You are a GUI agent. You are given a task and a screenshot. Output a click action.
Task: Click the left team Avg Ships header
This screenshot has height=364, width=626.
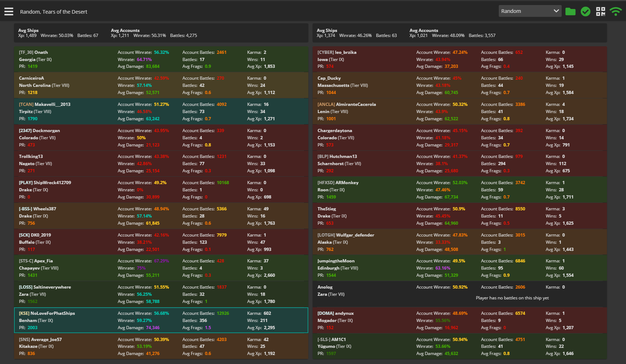[x=28, y=31]
